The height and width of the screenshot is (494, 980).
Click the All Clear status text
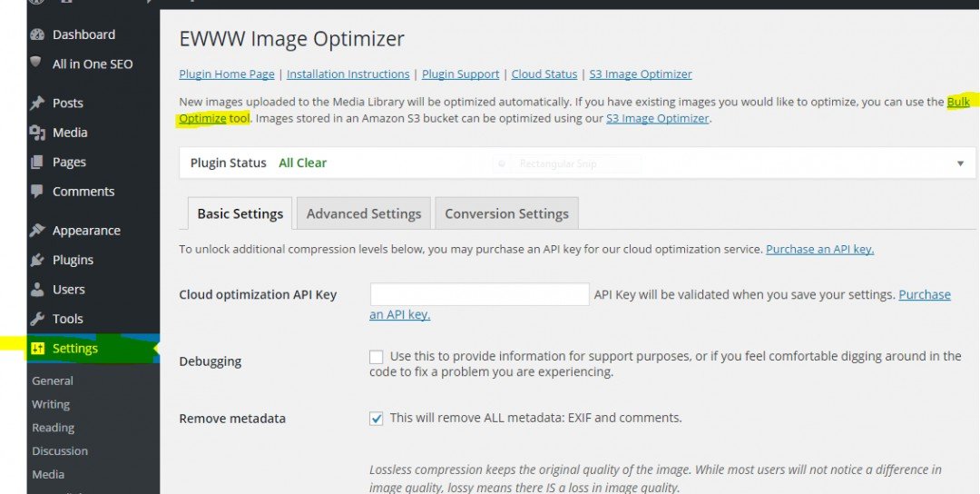[x=302, y=163]
